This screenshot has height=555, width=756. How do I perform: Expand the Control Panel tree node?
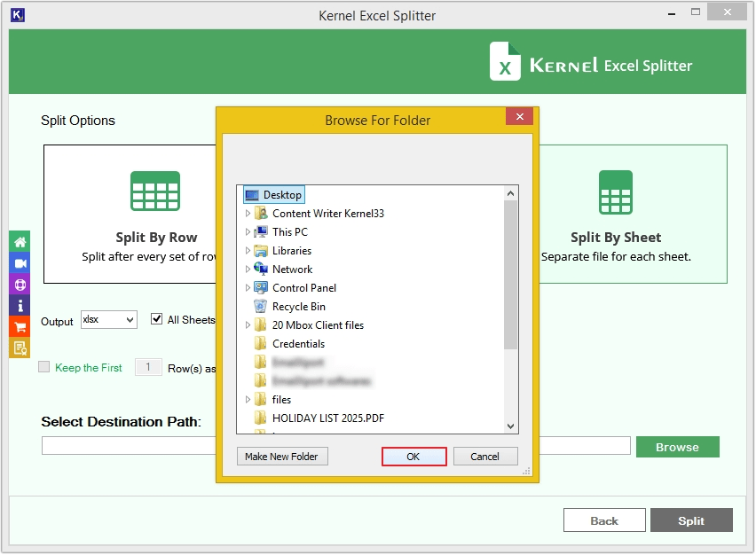point(248,288)
